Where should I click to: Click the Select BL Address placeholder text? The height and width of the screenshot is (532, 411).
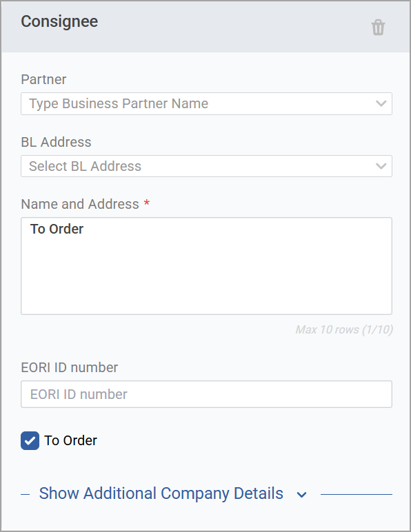pos(85,166)
